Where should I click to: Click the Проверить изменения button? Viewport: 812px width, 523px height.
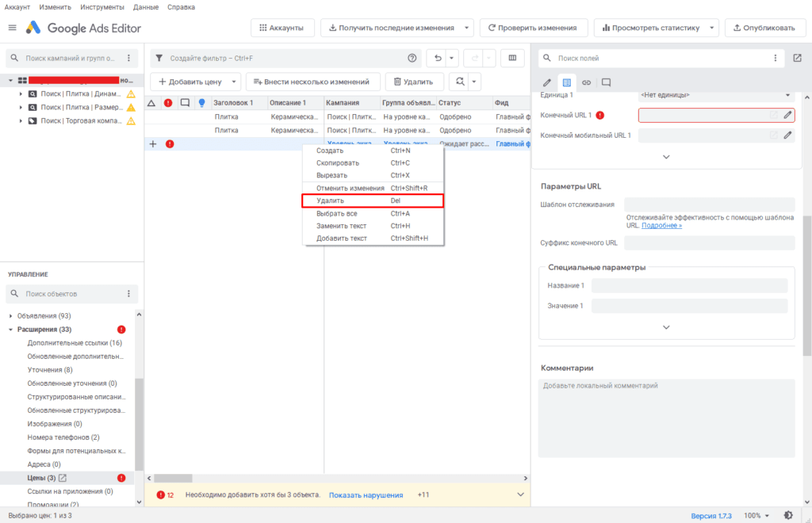534,28
